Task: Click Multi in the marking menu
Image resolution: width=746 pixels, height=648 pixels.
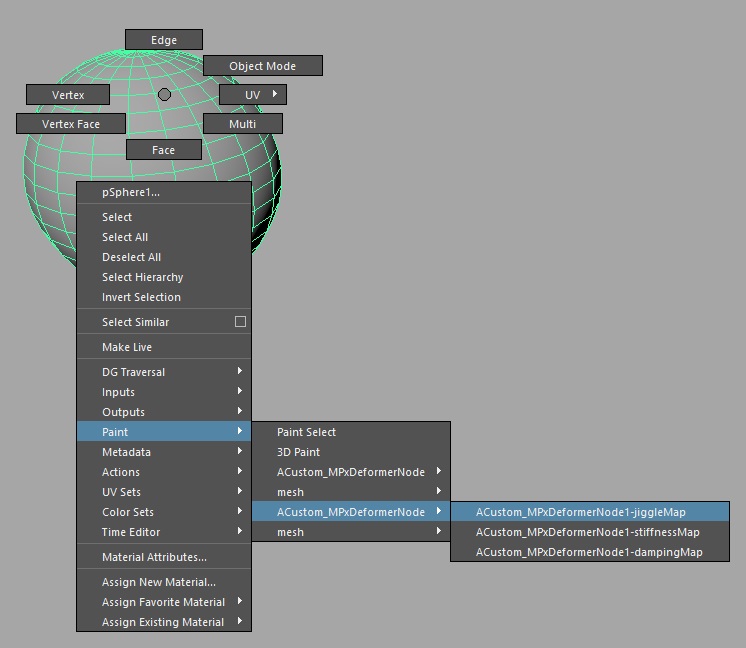Action: [242, 124]
